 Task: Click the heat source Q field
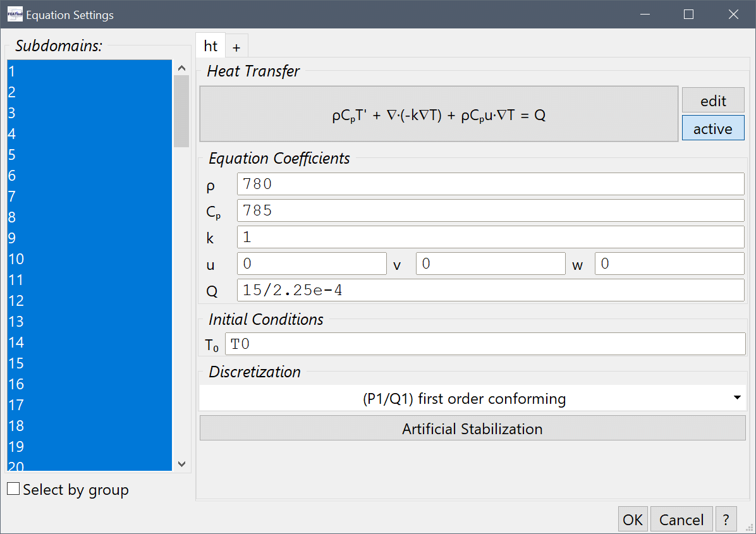(x=490, y=290)
